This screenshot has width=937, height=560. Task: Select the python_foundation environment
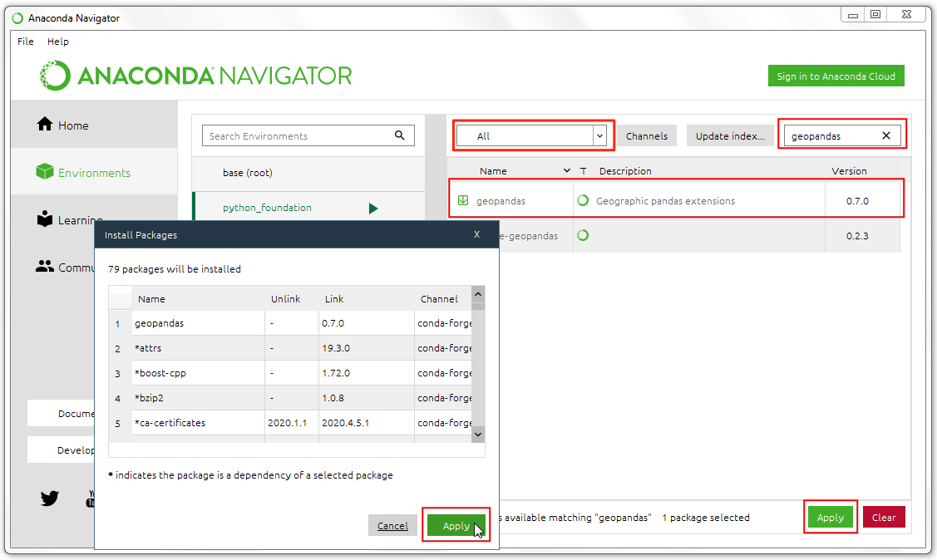coord(267,208)
